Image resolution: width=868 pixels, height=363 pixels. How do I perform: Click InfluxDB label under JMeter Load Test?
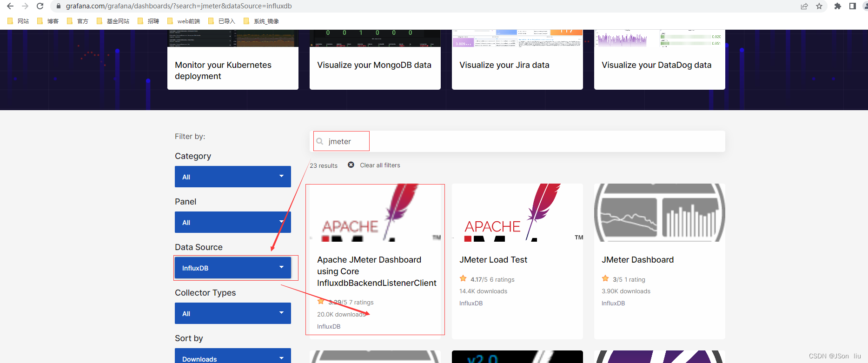471,304
